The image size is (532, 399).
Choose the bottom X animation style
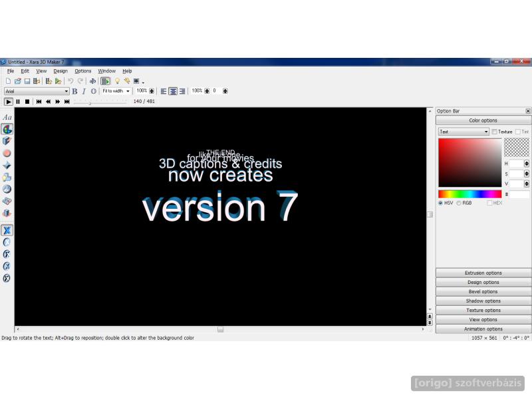[7, 278]
